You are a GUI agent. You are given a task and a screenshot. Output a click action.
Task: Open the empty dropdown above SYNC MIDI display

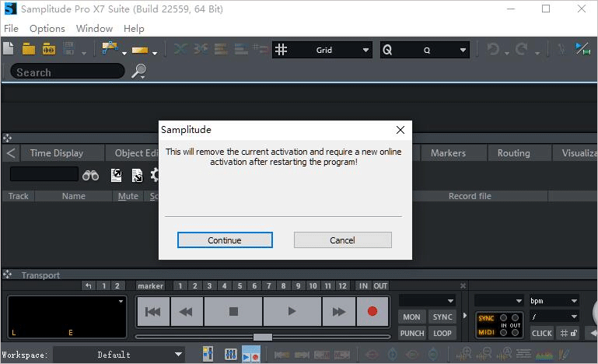[498, 301]
